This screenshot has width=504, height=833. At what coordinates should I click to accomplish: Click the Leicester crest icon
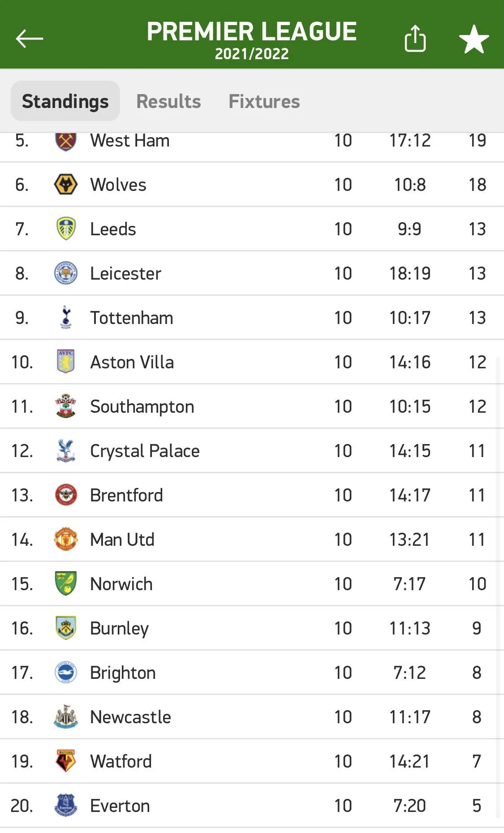point(66,273)
